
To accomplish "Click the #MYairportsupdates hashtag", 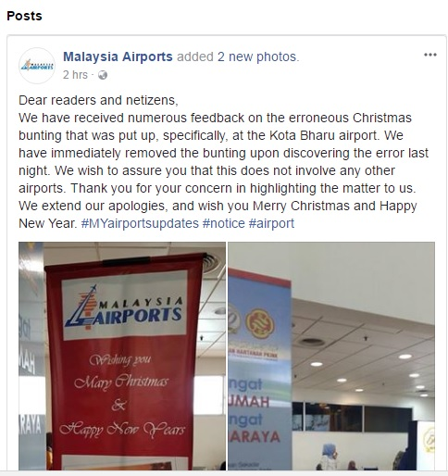I will pyautogui.click(x=140, y=223).
